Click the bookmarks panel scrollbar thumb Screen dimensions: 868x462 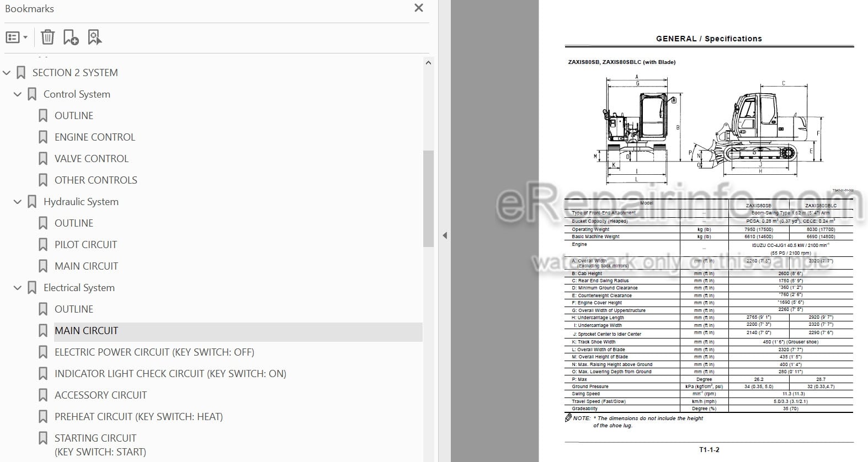tap(428, 198)
